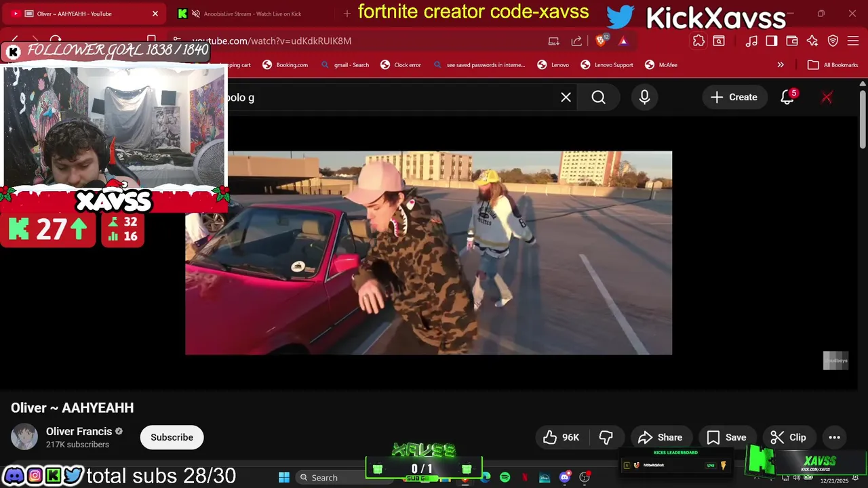Click the 217K subscribers text
This screenshot has height=488, width=868.
(x=77, y=445)
